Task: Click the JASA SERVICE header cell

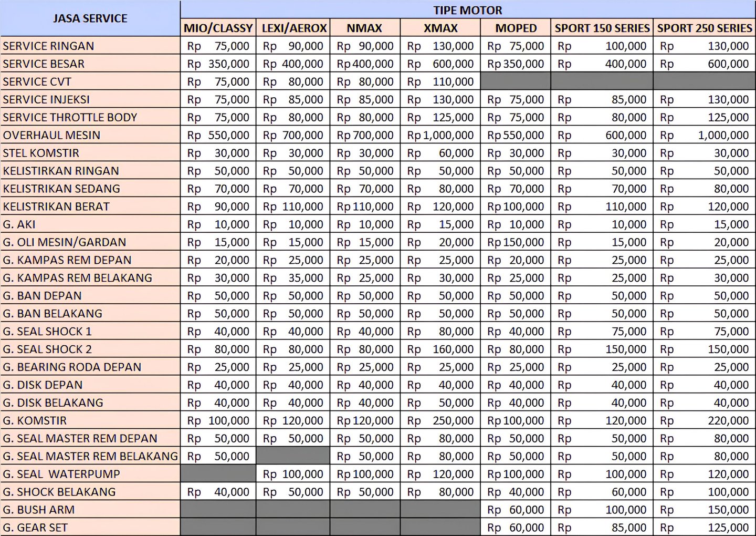Action: (x=90, y=18)
